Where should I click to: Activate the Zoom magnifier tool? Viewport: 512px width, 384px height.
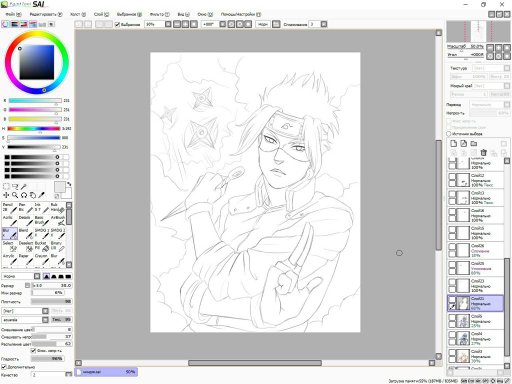click(15, 195)
